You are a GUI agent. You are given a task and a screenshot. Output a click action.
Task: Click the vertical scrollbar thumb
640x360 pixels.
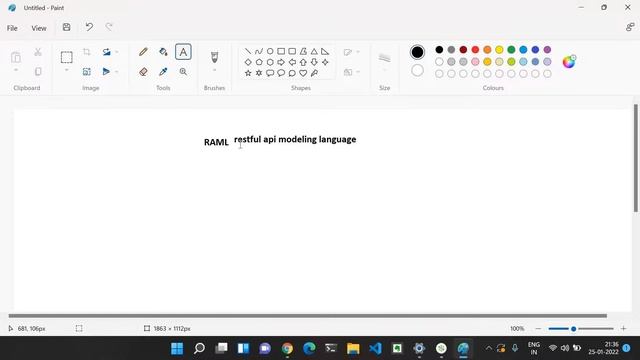[x=636, y=158]
